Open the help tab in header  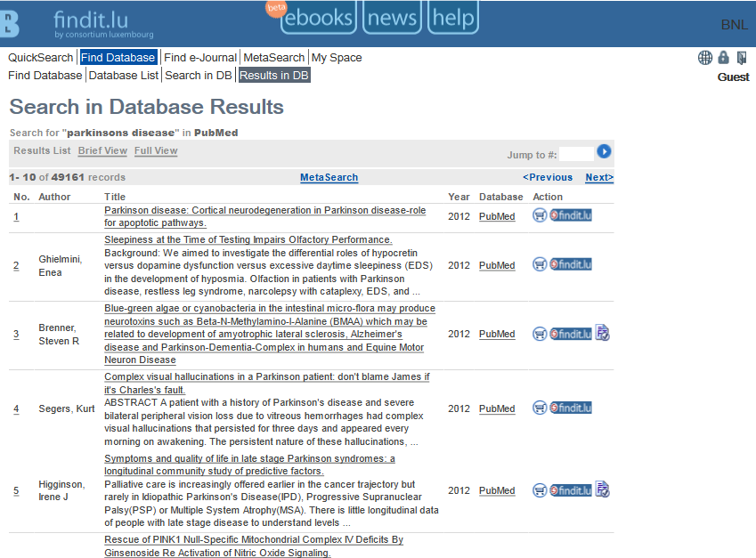click(453, 18)
